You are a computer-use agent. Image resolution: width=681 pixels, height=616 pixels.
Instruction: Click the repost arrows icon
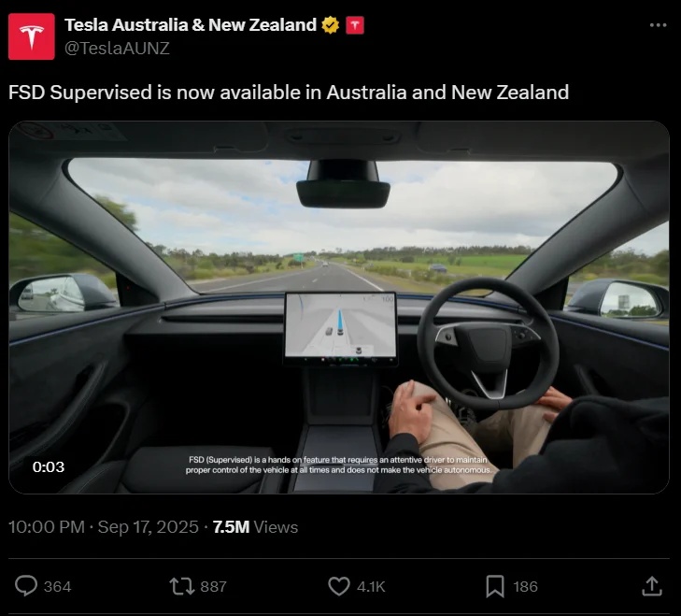[x=181, y=586]
